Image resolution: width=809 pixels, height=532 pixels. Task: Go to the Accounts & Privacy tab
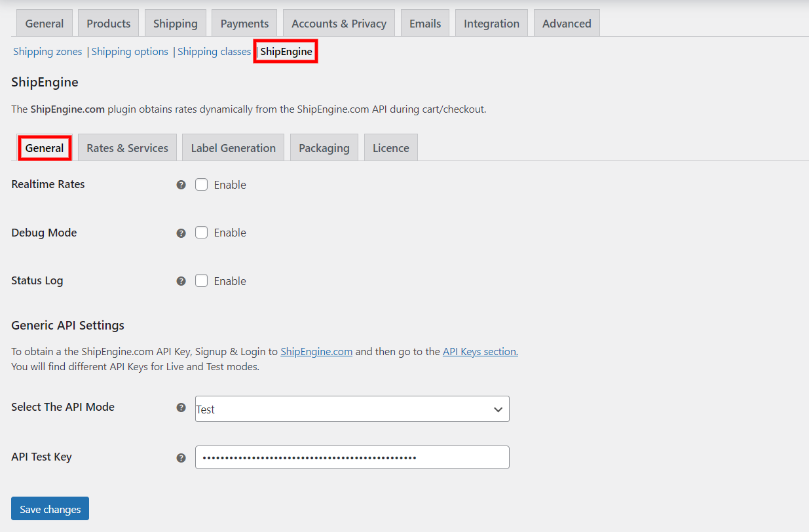[x=339, y=24]
